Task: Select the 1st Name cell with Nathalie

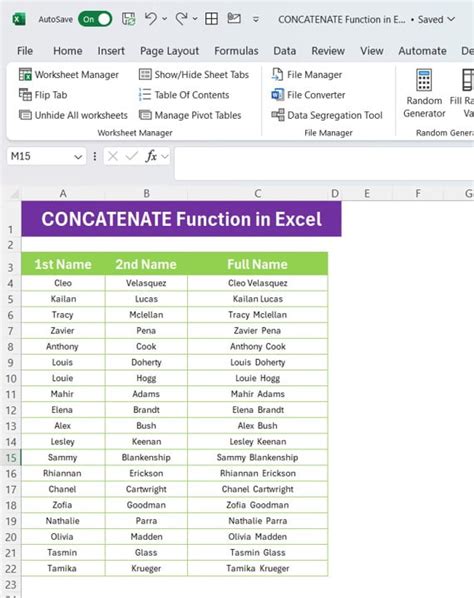Action: 63,521
